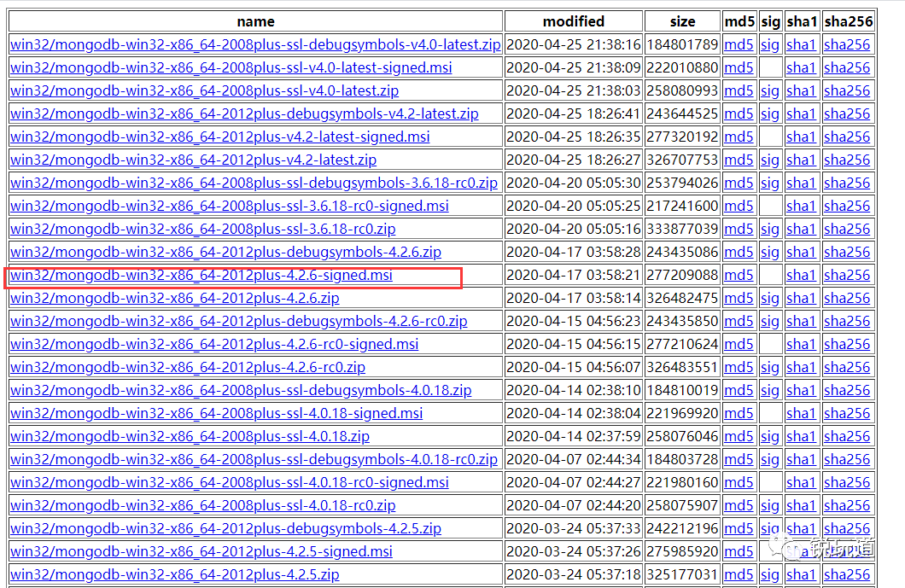Viewport: 905px width, 588px height.
Task: Open the 2012plus-4.2.5.zip link
Action: click(x=175, y=575)
